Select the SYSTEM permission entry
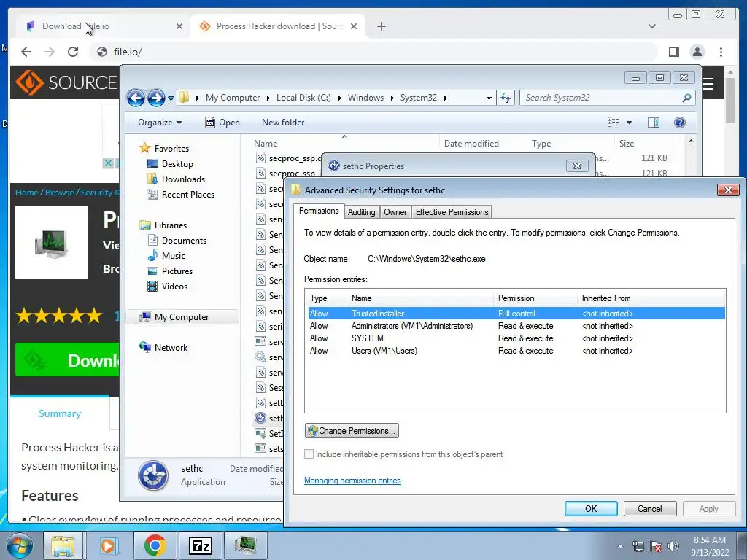Image resolution: width=747 pixels, height=560 pixels. pyautogui.click(x=516, y=338)
